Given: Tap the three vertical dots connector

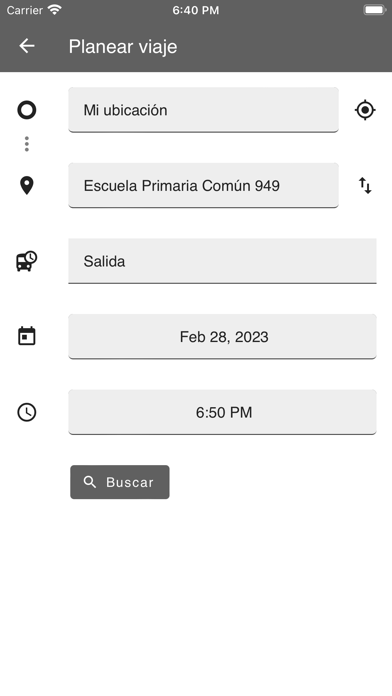Looking at the screenshot, I should (27, 144).
